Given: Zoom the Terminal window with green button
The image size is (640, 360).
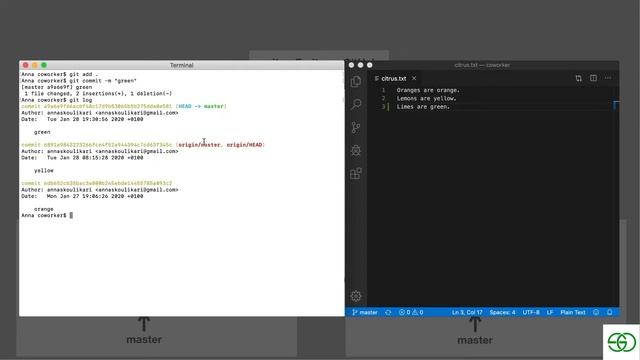Looking at the screenshot, I should [44, 65].
